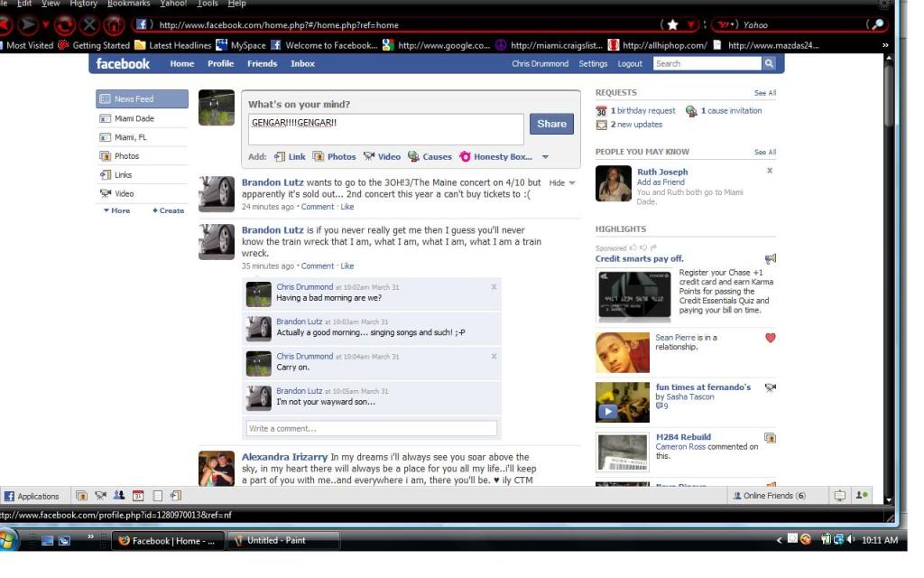Image resolution: width=924 pixels, height=578 pixels.
Task: Click the Share button
Action: coord(551,125)
